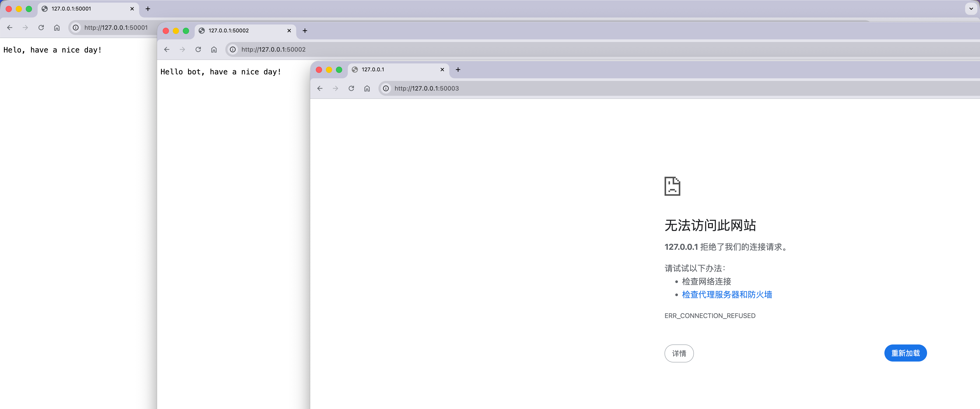
Task: Go back in the 50001 browser window
Action: [x=10, y=27]
